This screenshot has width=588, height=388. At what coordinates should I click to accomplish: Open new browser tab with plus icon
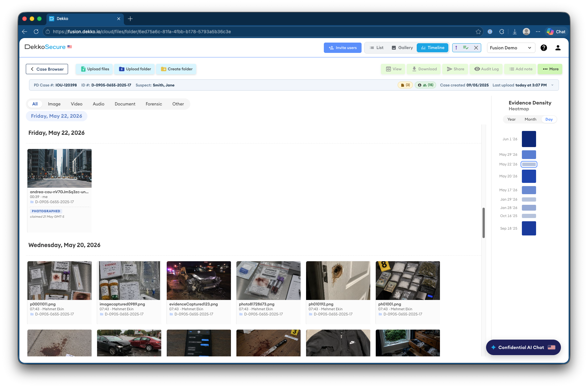(x=130, y=19)
